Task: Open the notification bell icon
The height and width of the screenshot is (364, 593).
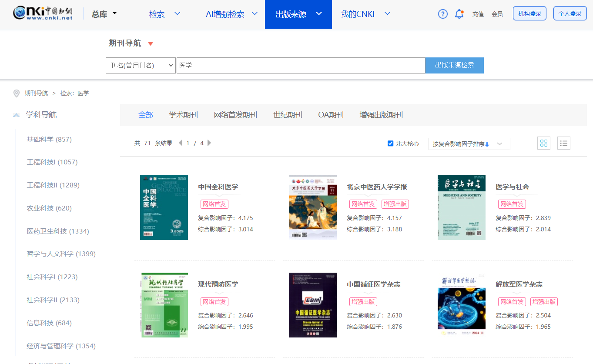Action: point(459,14)
